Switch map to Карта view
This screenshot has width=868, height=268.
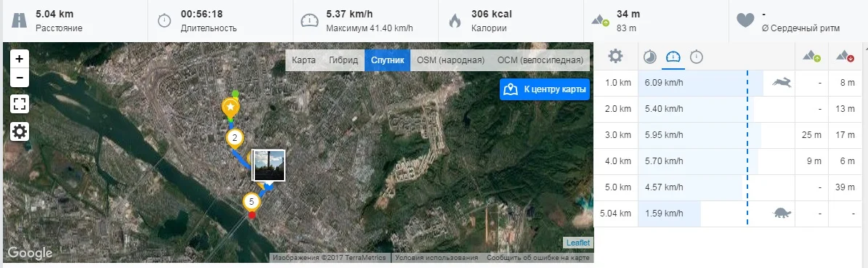pyautogui.click(x=304, y=60)
